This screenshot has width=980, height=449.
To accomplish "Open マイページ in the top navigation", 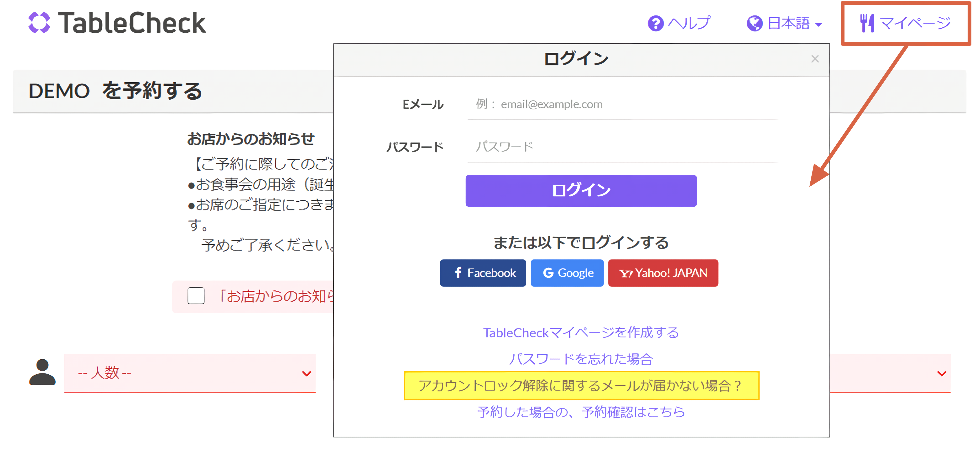I will (914, 24).
